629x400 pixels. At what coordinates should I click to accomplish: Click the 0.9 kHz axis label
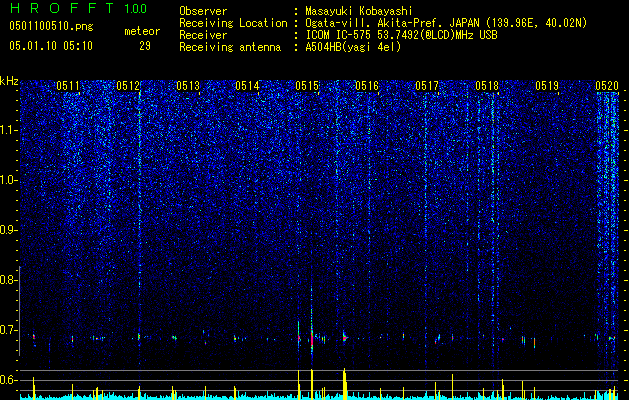pyautogui.click(x=9, y=230)
